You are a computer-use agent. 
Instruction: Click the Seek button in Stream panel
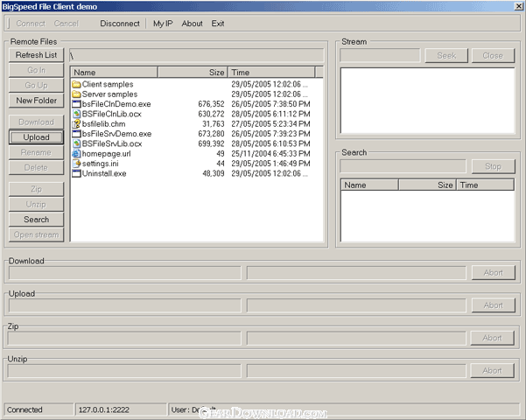click(x=446, y=56)
